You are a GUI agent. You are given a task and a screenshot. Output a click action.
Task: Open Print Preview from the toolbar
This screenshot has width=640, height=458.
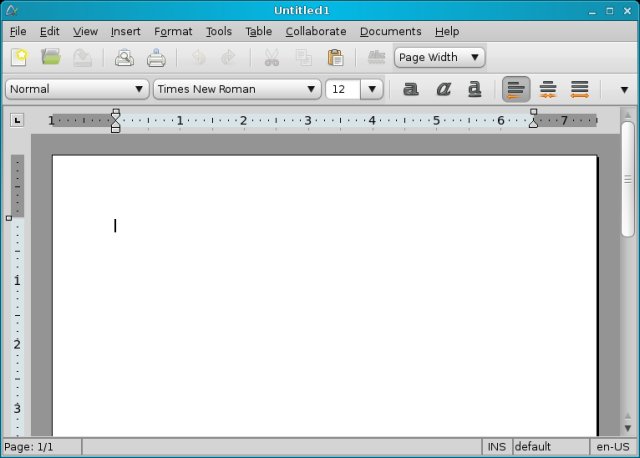(124, 57)
